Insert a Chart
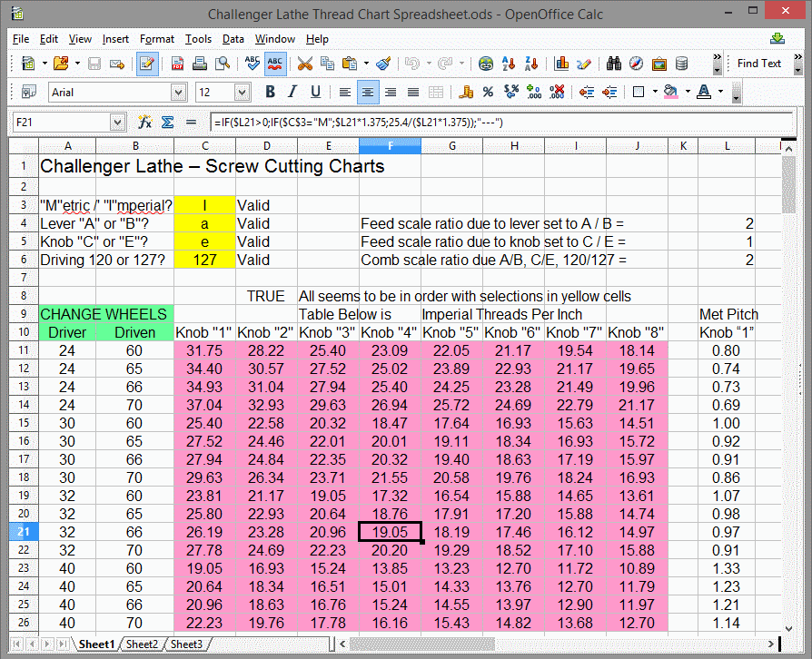The width and height of the screenshot is (812, 659). click(561, 64)
